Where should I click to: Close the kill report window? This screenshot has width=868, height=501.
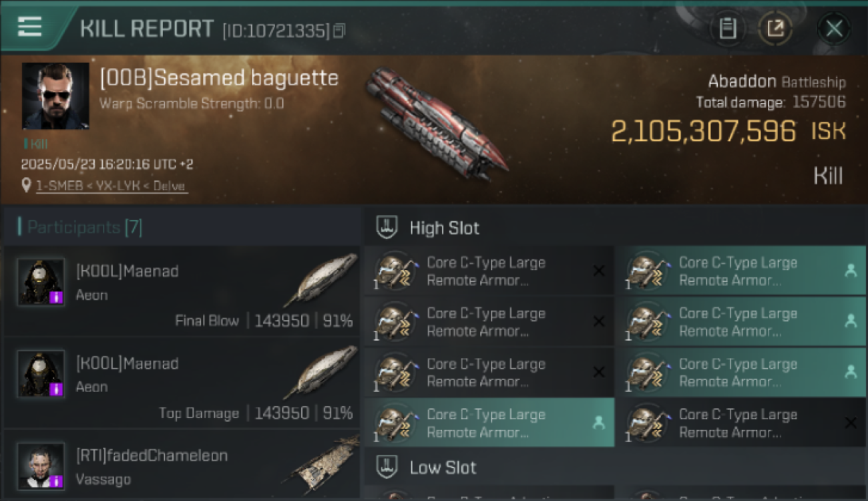(834, 29)
